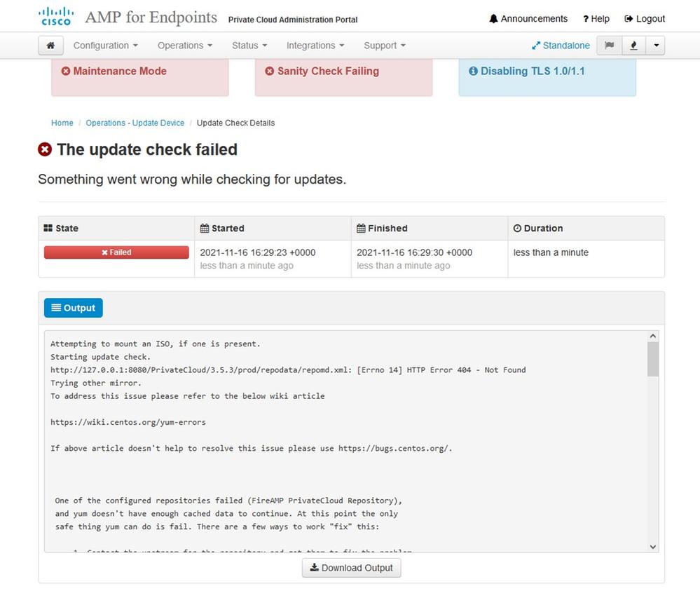This screenshot has height=591, width=700.
Task: Click the Private Cloud Administration Portal text
Action: pos(293,20)
